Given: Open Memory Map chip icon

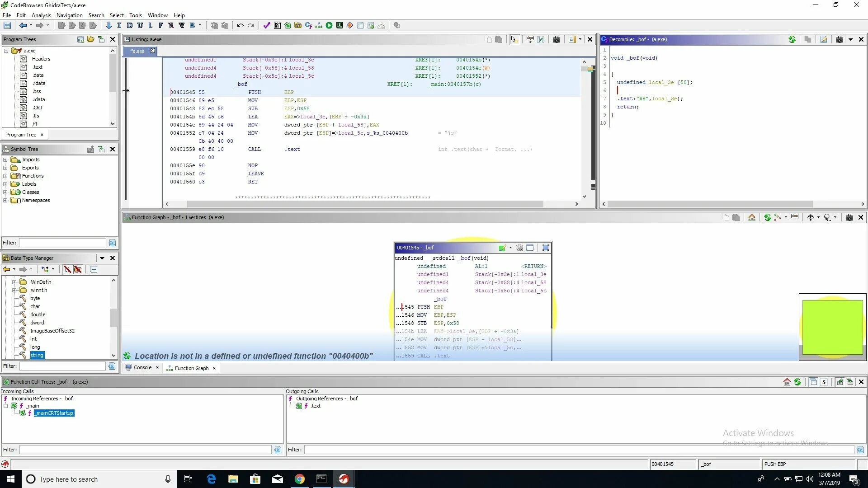Looking at the screenshot, I should tap(340, 25).
